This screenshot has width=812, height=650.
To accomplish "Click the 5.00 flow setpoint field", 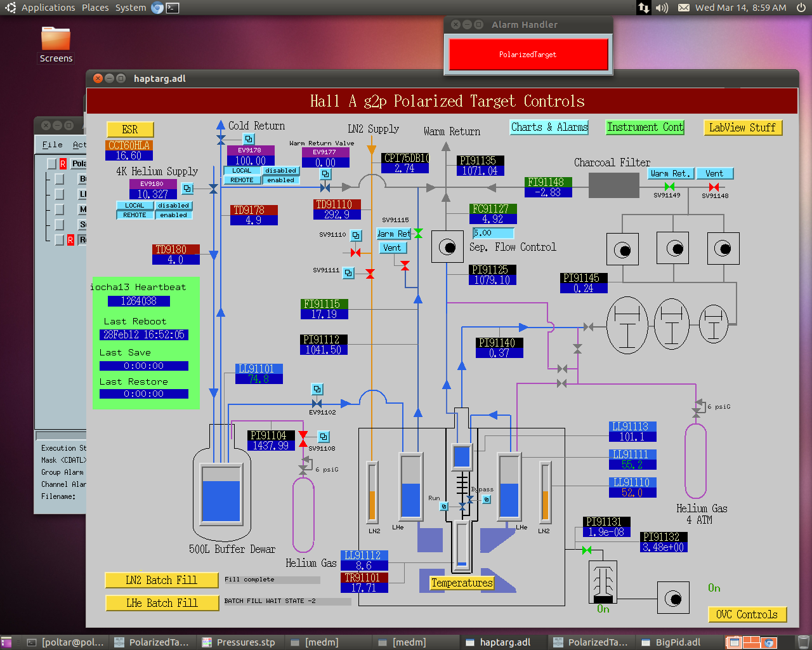I will pyautogui.click(x=493, y=233).
